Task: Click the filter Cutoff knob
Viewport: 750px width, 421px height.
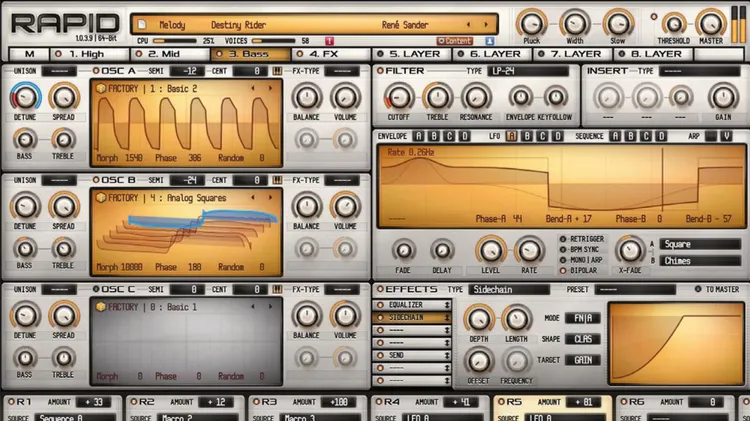Action: 399,97
